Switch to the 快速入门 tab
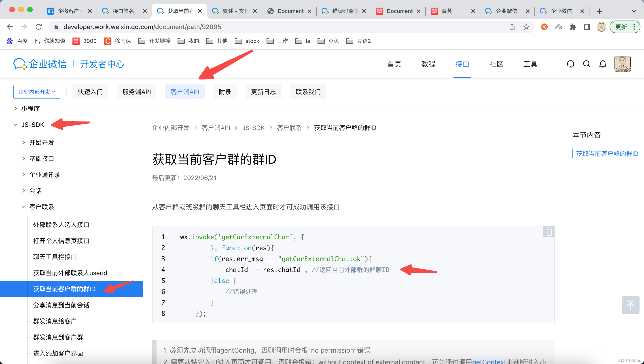Image resolution: width=644 pixels, height=364 pixels. click(90, 92)
